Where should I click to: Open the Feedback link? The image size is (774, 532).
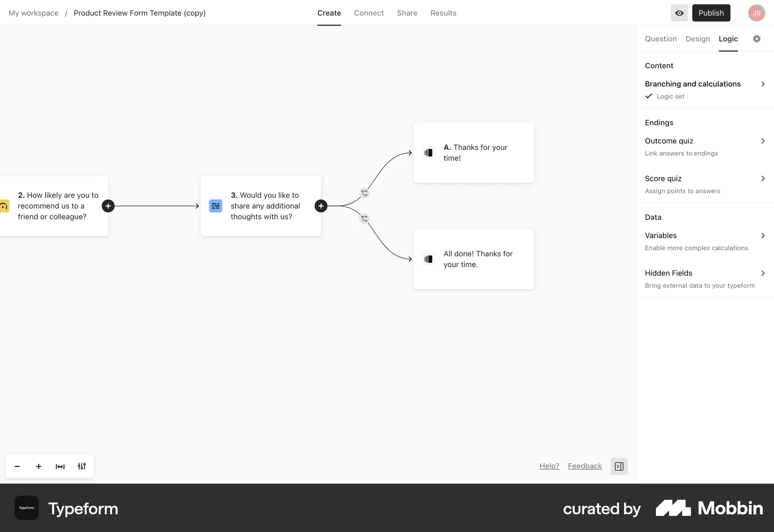click(x=585, y=466)
